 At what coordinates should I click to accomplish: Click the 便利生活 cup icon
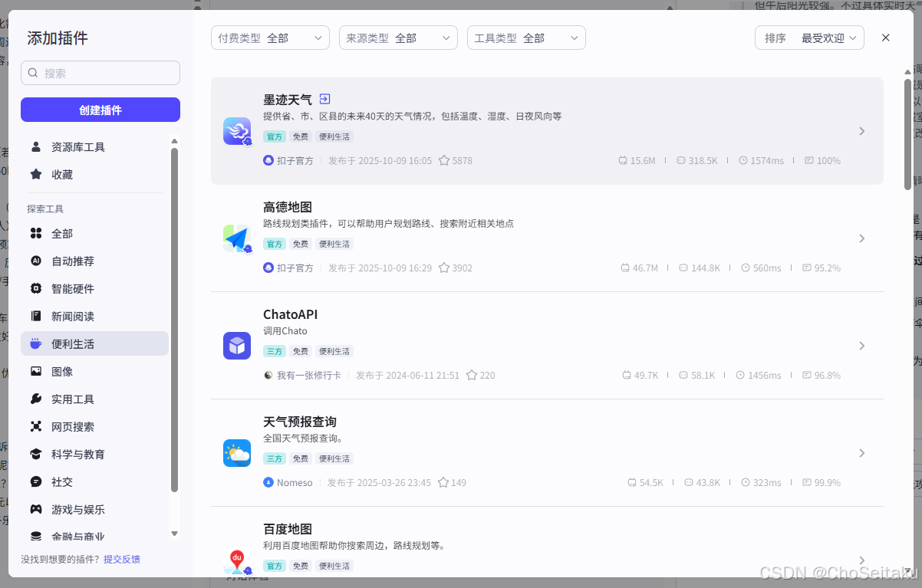point(36,344)
